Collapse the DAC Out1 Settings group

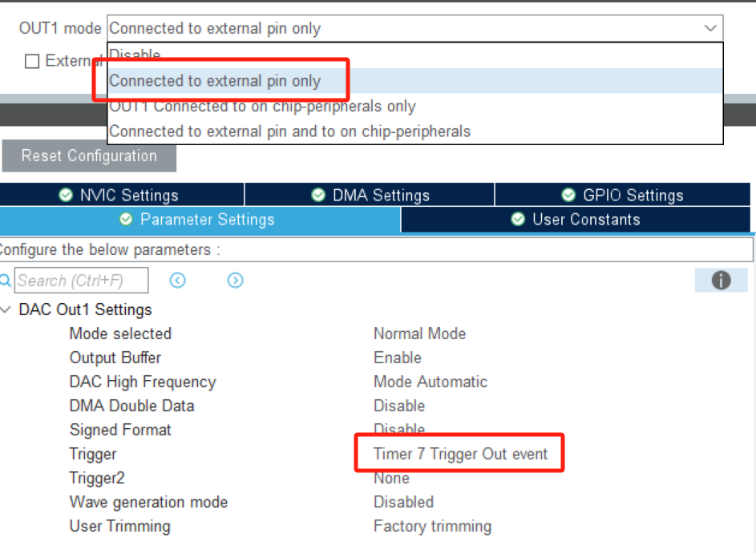[x=7, y=310]
